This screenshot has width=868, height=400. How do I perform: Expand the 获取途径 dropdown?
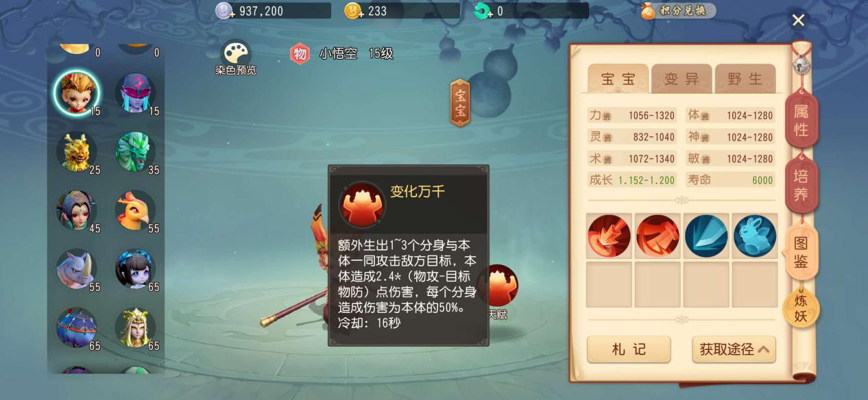point(734,349)
